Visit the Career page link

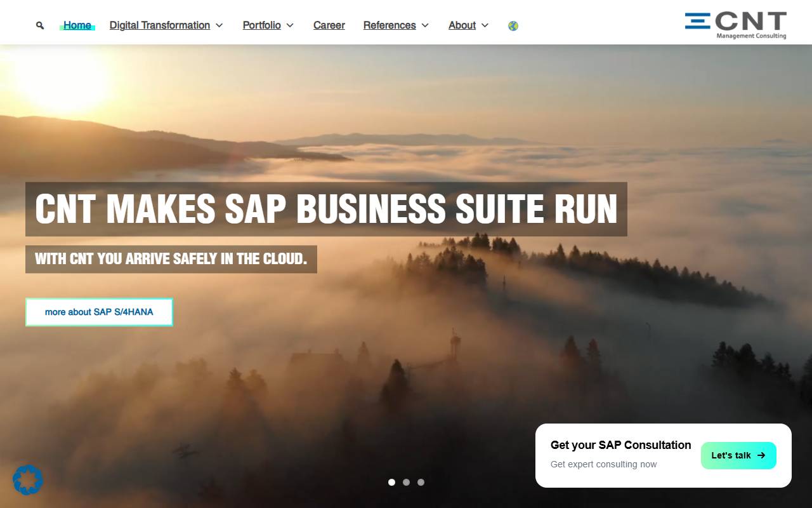tap(329, 25)
